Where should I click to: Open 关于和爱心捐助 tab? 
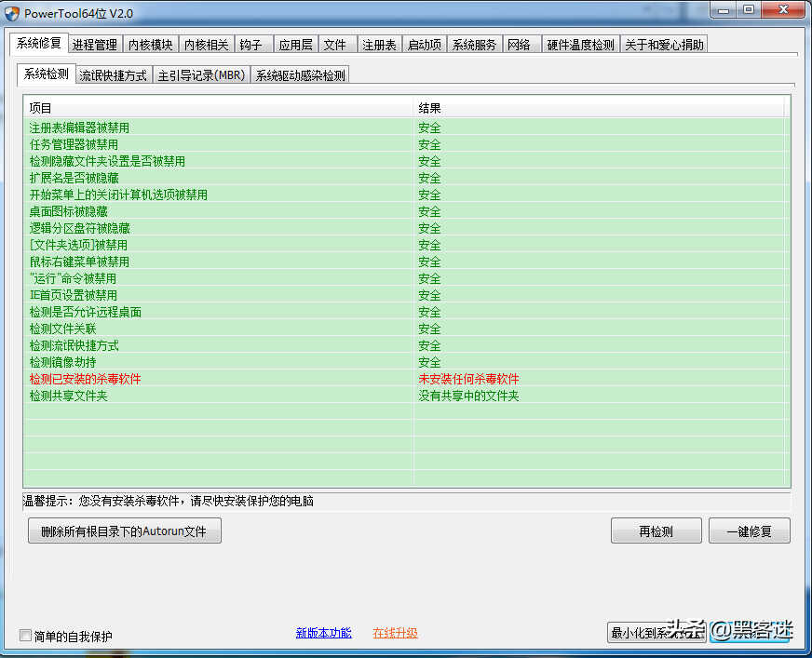[664, 45]
